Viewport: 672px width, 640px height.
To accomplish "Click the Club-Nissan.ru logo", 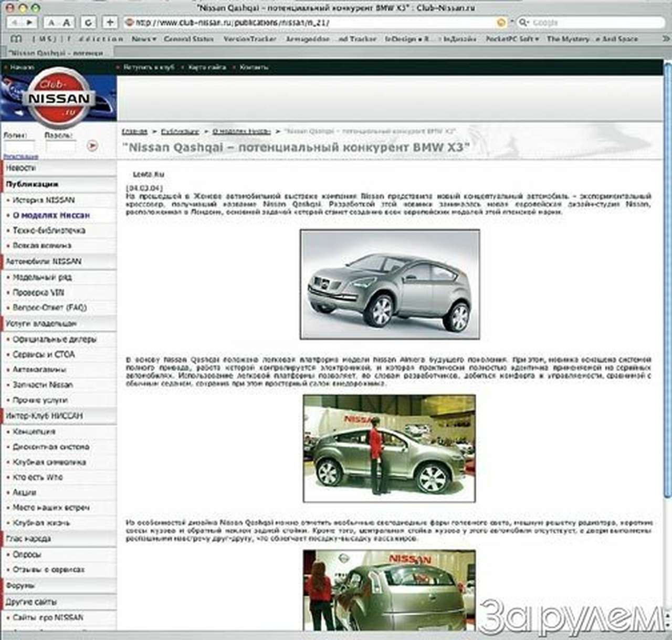I will point(58,98).
